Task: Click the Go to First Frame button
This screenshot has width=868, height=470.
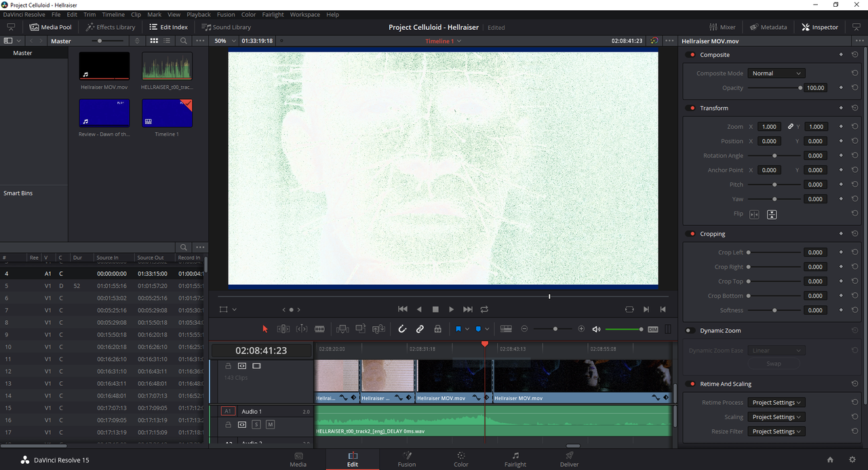Action: pyautogui.click(x=402, y=309)
